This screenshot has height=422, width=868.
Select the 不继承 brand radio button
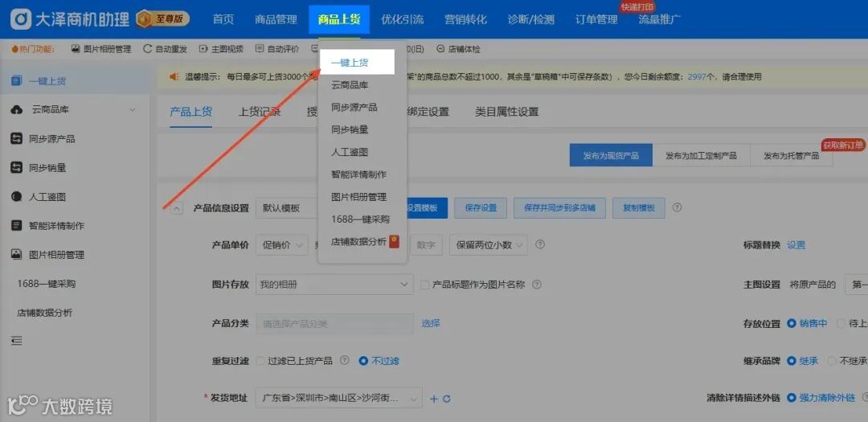[832, 361]
